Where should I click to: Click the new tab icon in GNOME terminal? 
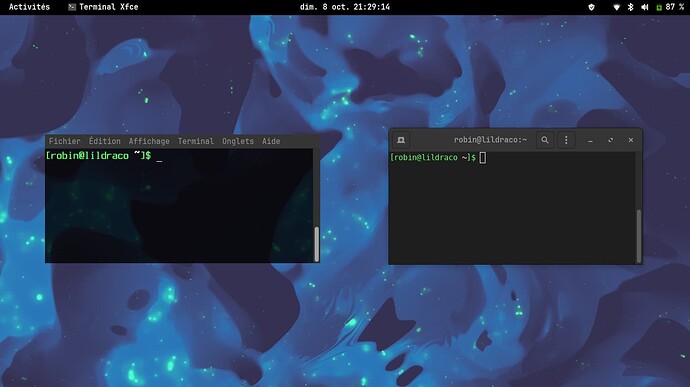[x=401, y=140]
